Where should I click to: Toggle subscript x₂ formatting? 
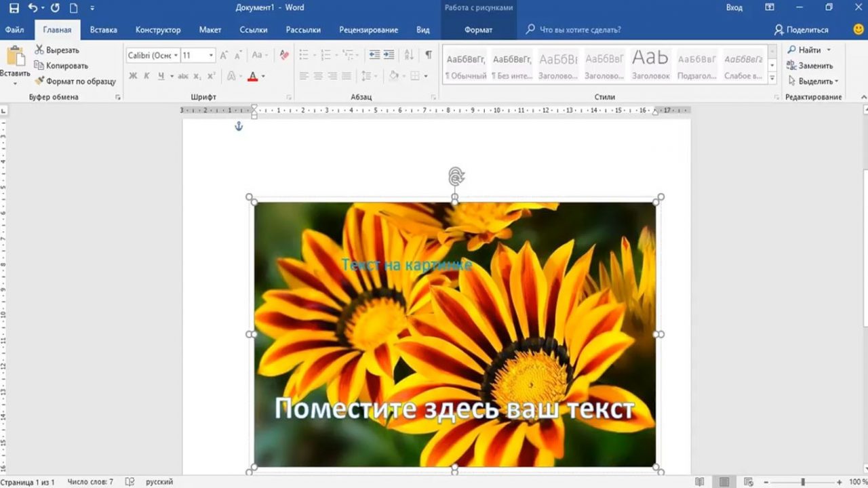(197, 76)
